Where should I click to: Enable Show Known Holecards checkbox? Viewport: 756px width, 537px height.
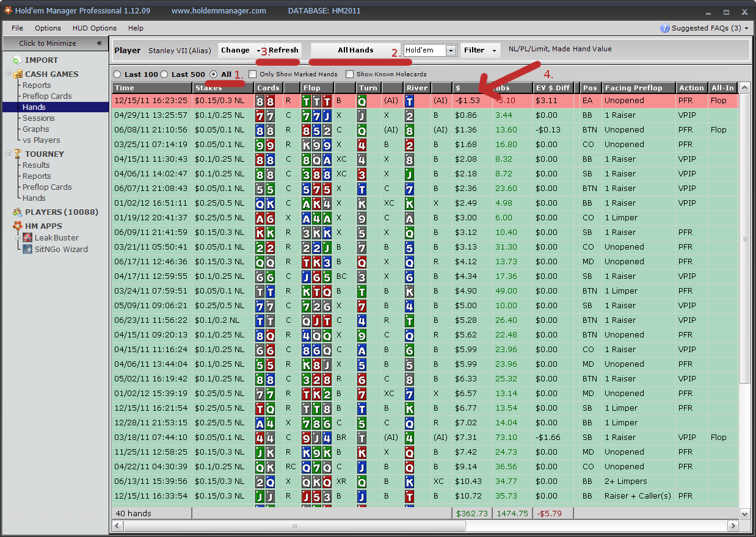point(350,74)
